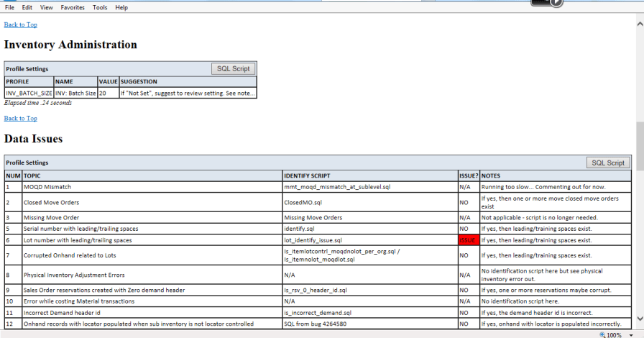The width and height of the screenshot is (644, 338).
Task: Select Not applicable script no longer needed note
Action: pyautogui.click(x=556, y=217)
